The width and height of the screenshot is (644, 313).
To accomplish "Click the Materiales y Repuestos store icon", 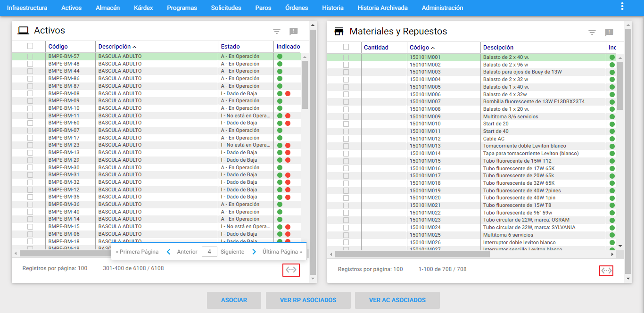I will pos(339,32).
